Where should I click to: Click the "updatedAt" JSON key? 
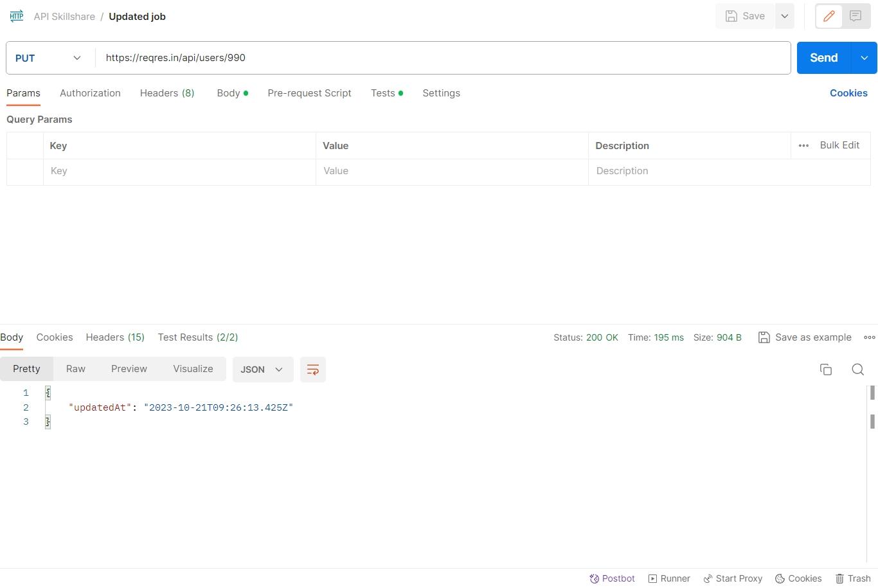[100, 407]
